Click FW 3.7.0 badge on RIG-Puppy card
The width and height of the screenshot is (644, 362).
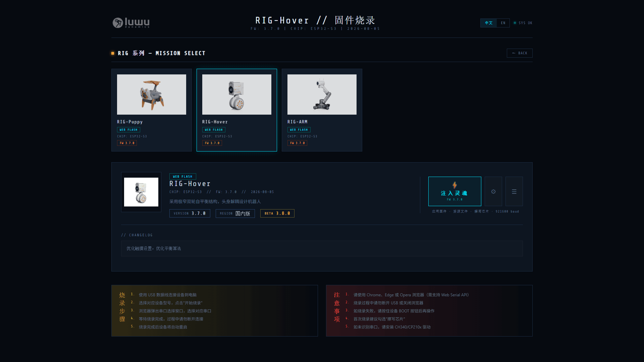click(127, 143)
